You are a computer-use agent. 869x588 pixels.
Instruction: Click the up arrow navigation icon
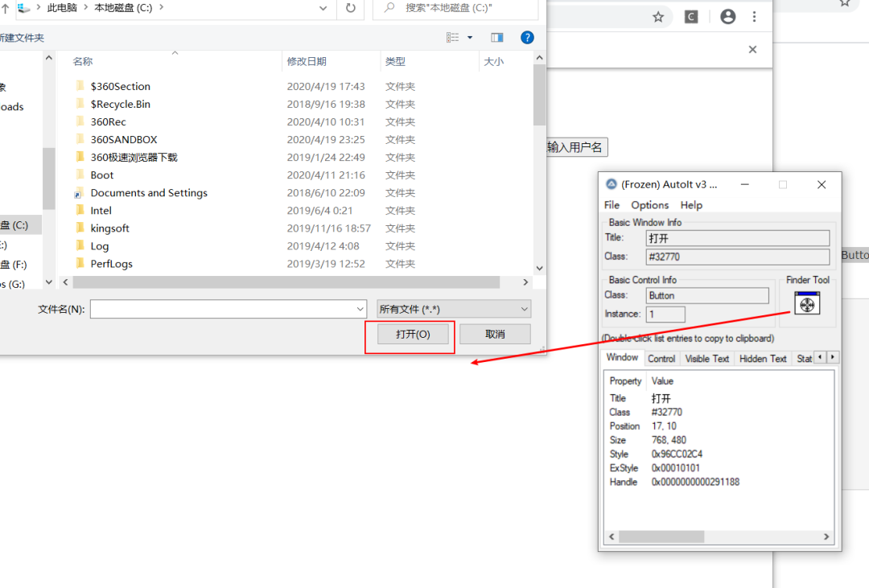coord(6,8)
